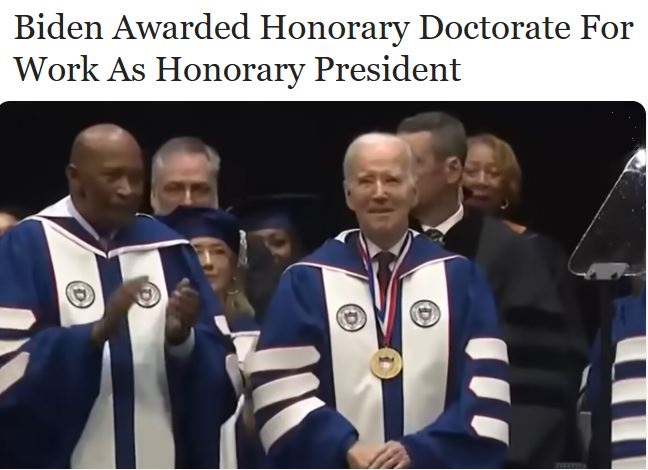648x470 pixels.
Task: Click the word "Doctorate" in the headline
Action: coord(495,28)
